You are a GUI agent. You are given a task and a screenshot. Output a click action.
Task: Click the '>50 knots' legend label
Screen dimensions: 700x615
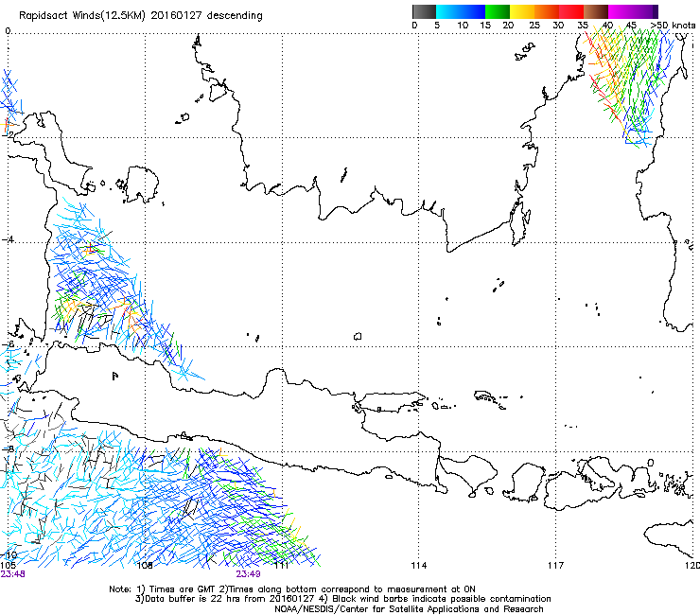pyautogui.click(x=674, y=25)
